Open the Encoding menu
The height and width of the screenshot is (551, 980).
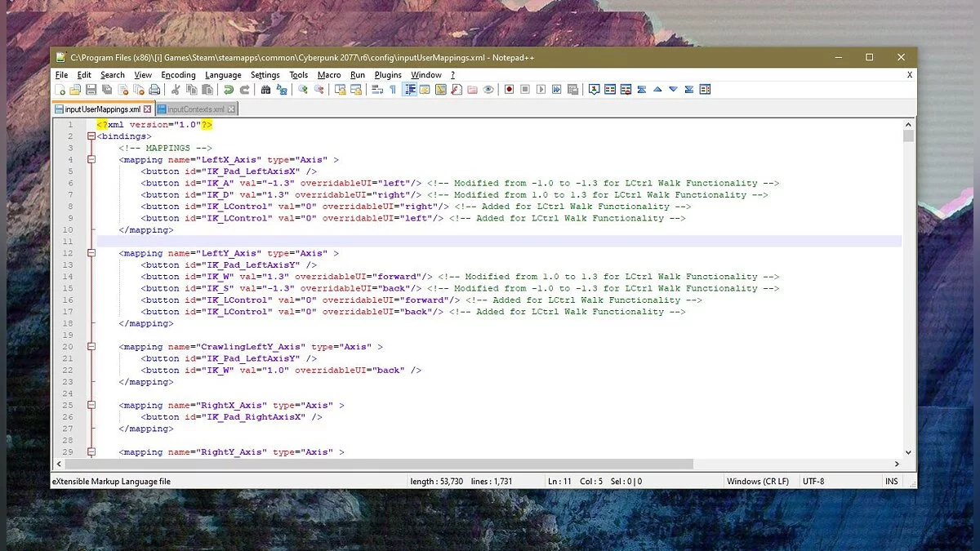[x=178, y=75]
